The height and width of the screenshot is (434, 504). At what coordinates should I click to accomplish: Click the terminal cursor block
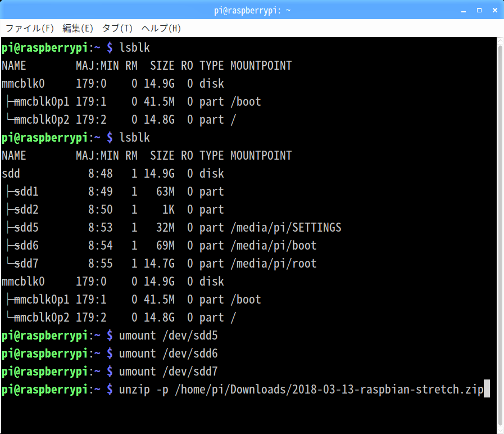click(487, 388)
